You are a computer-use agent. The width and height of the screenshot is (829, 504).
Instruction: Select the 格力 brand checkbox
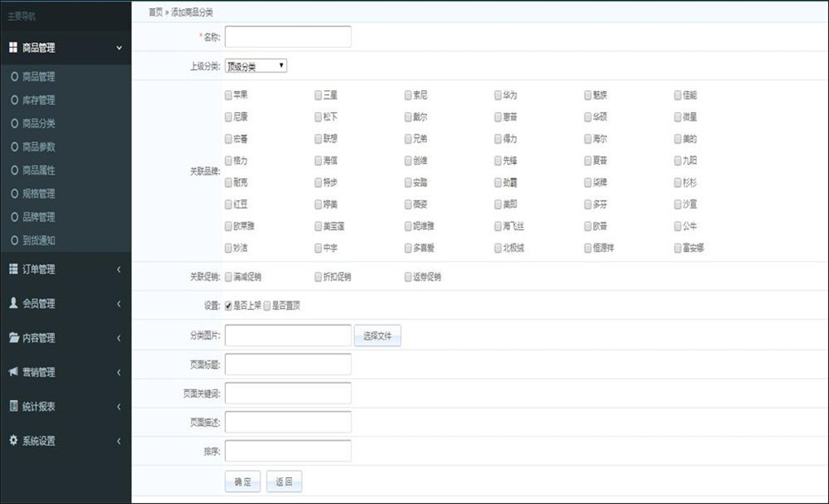pos(228,160)
